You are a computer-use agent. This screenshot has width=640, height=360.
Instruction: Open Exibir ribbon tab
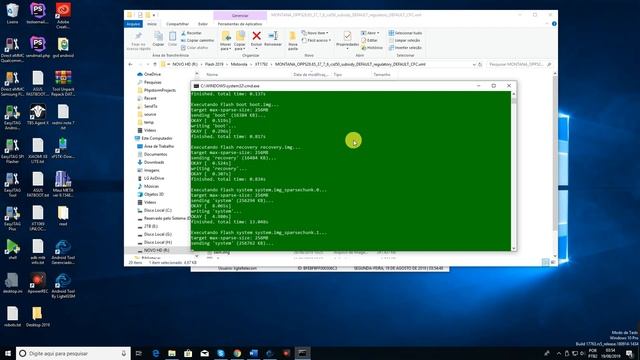(203, 24)
